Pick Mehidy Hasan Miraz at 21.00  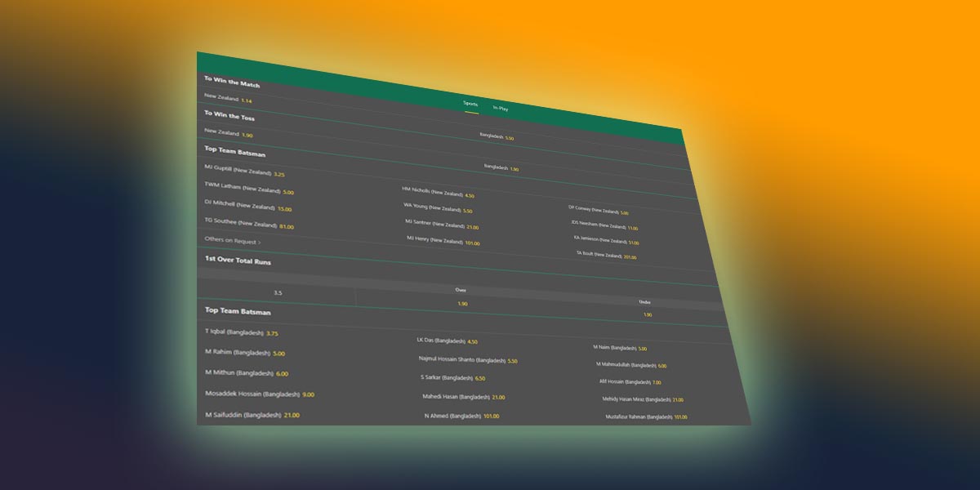coord(643,400)
